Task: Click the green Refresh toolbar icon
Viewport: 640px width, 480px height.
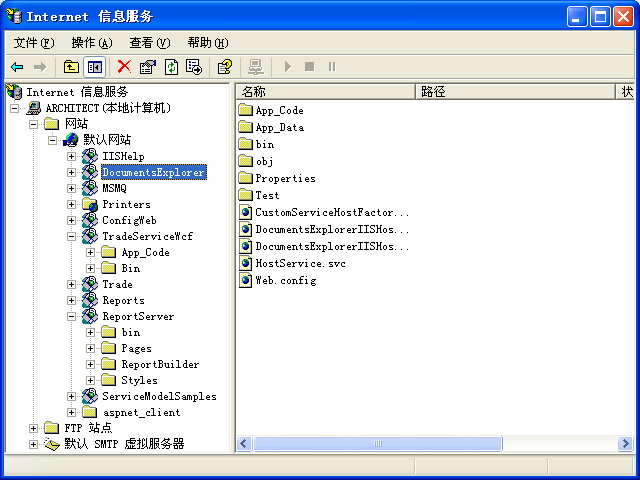Action: [x=171, y=67]
